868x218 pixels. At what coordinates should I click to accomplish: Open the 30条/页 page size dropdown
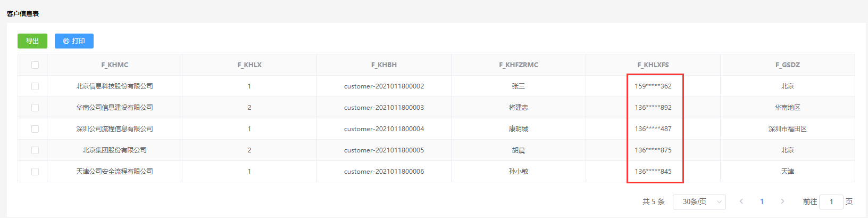(x=699, y=201)
